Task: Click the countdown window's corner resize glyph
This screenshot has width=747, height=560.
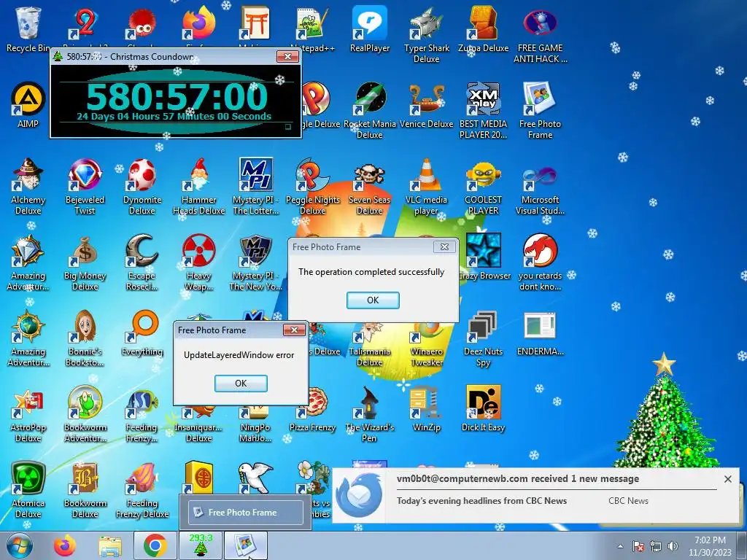Action: (287, 127)
